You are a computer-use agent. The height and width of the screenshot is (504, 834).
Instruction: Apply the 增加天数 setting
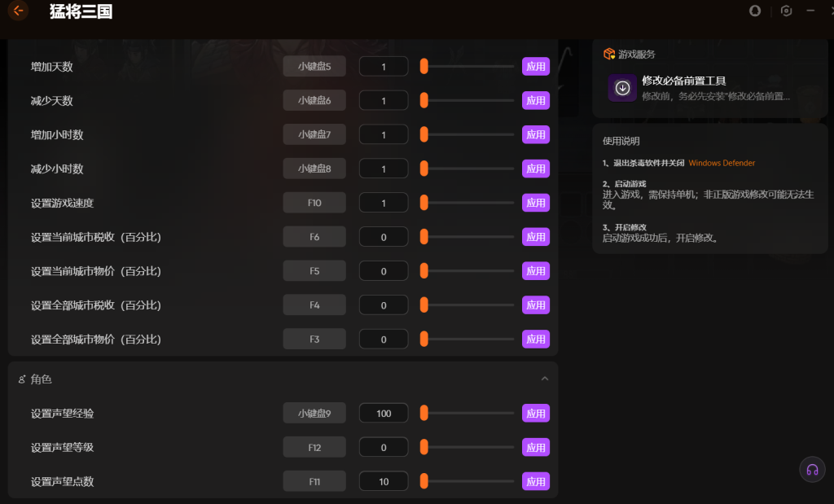click(x=536, y=67)
